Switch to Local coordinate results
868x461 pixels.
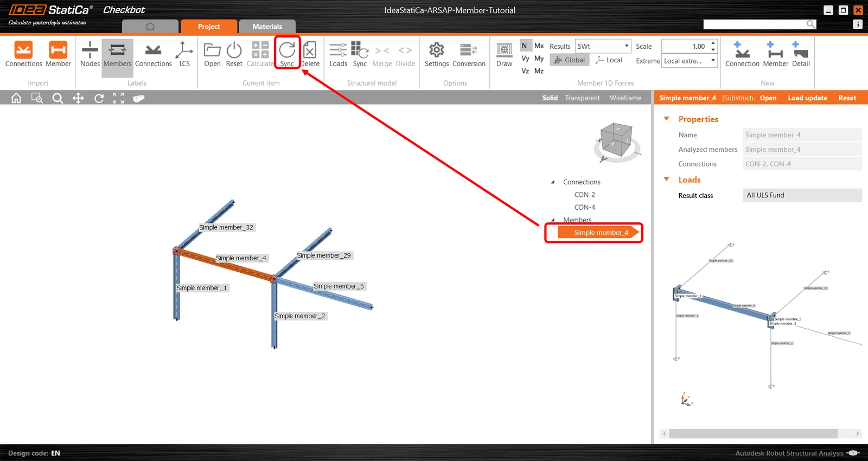pyautogui.click(x=609, y=60)
